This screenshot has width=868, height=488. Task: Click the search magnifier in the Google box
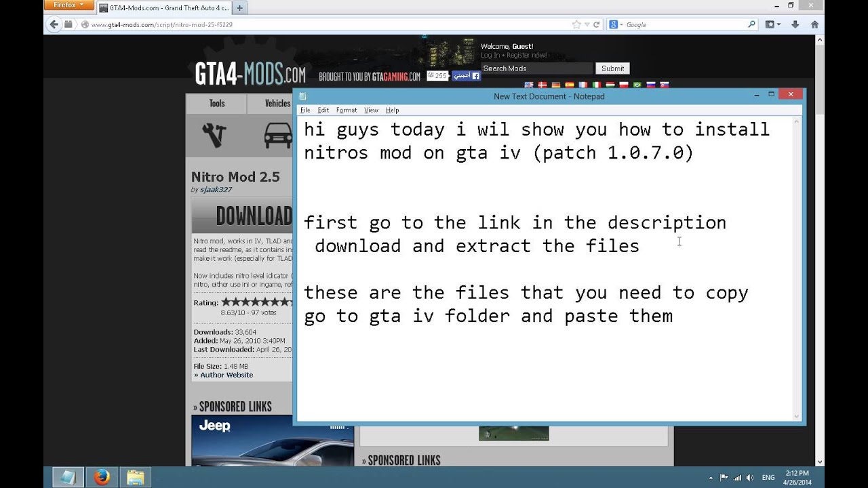[751, 24]
